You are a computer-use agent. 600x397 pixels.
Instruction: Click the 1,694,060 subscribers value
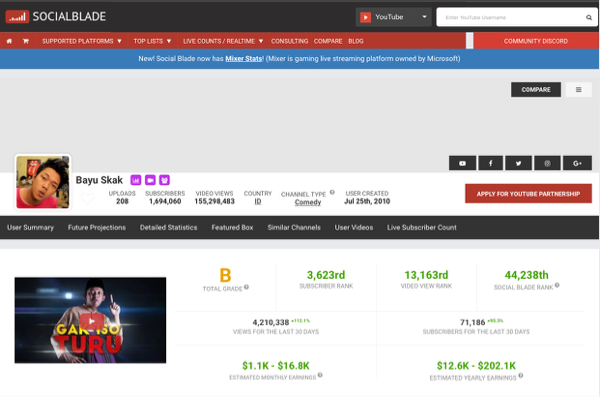pos(165,201)
